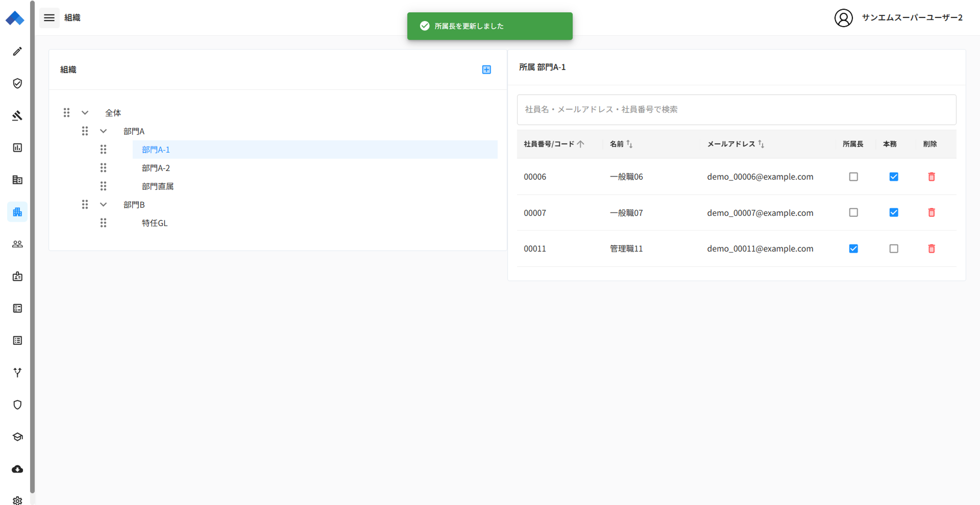Select 部門直属 in organization tree
Image resolution: width=980 pixels, height=505 pixels.
[x=157, y=186]
